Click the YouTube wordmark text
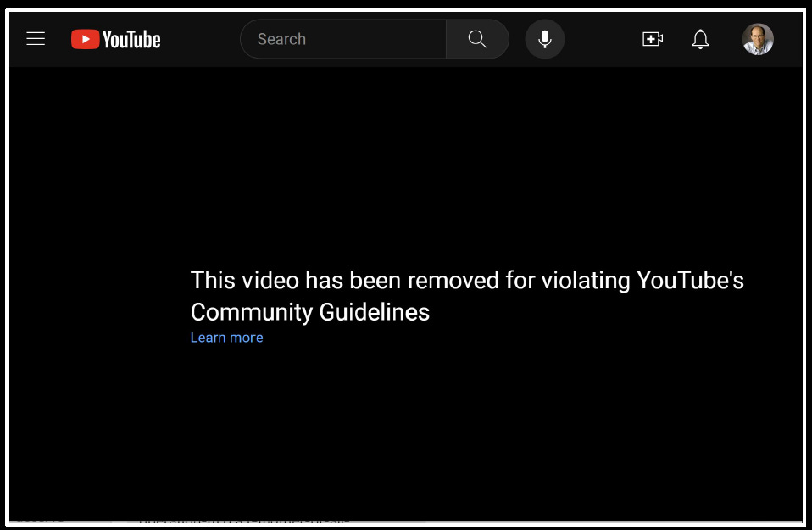This screenshot has width=812, height=530. 131,39
